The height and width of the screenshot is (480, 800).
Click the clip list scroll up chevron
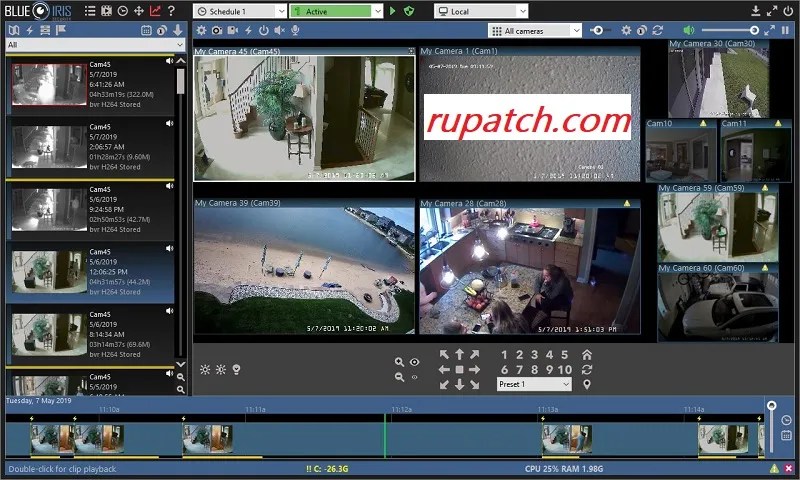181,61
